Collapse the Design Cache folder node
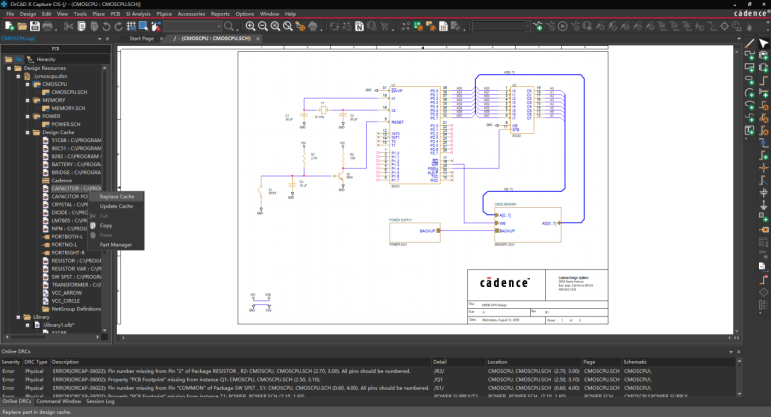Image resolution: width=772 pixels, height=418 pixels. 28,132
